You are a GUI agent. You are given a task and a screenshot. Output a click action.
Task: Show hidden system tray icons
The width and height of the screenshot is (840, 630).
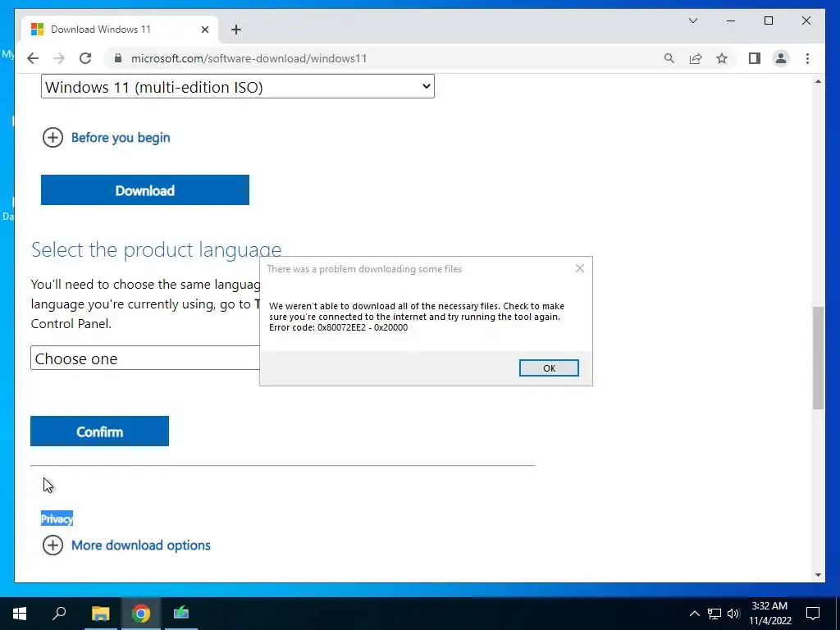pyautogui.click(x=694, y=614)
